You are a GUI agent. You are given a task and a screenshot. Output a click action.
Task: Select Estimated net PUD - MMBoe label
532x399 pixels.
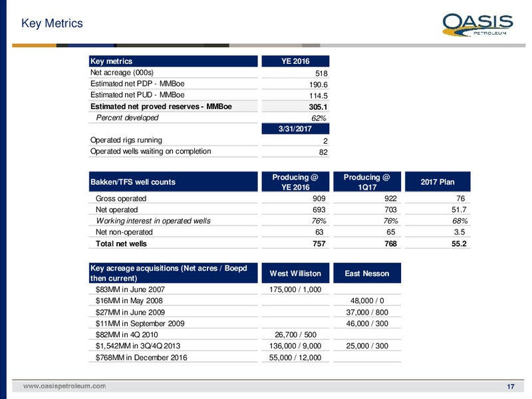coord(138,95)
